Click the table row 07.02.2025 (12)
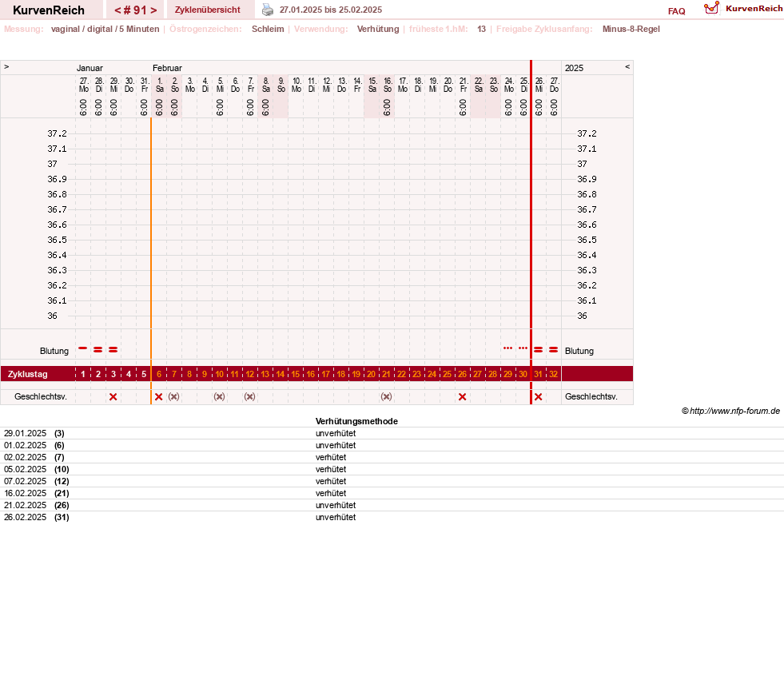The width and height of the screenshot is (784, 676). [392, 482]
